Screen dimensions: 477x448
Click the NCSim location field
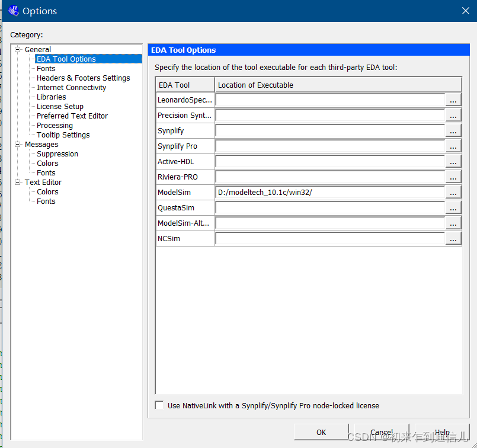pos(331,239)
